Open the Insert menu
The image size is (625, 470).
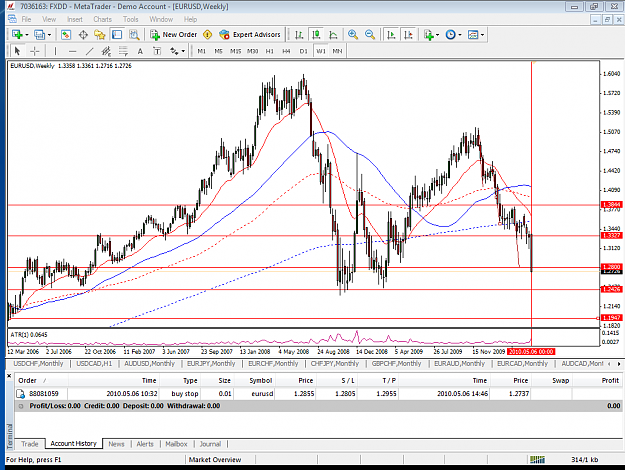75,19
